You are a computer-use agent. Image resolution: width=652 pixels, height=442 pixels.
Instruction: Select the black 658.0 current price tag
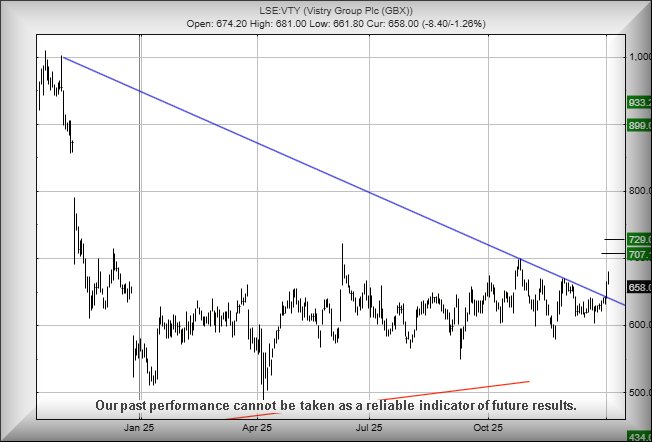(639, 287)
